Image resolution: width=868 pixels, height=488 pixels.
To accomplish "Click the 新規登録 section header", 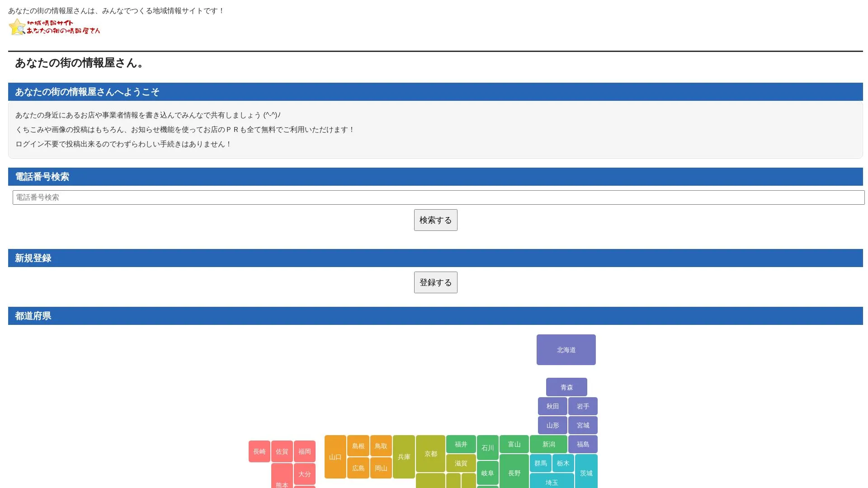I will [435, 258].
